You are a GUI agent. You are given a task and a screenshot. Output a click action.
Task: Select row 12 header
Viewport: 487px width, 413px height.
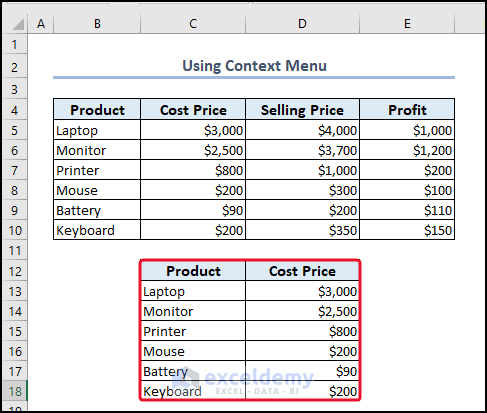tap(15, 271)
